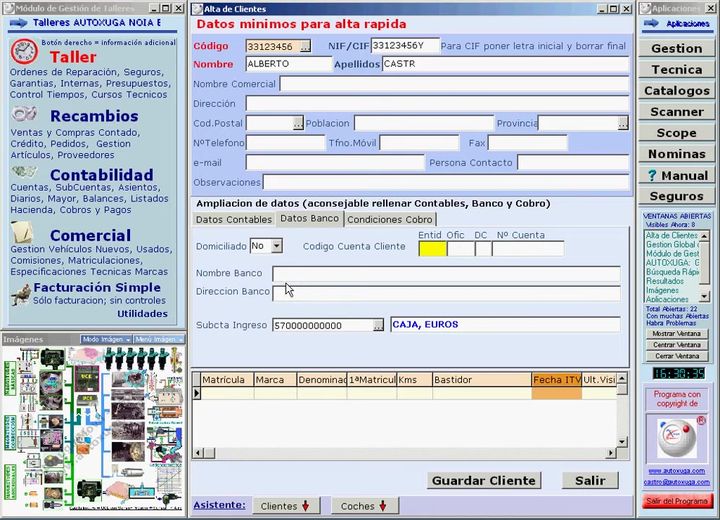
Task: Open the castro@autoxuga.com email link
Action: click(x=676, y=482)
